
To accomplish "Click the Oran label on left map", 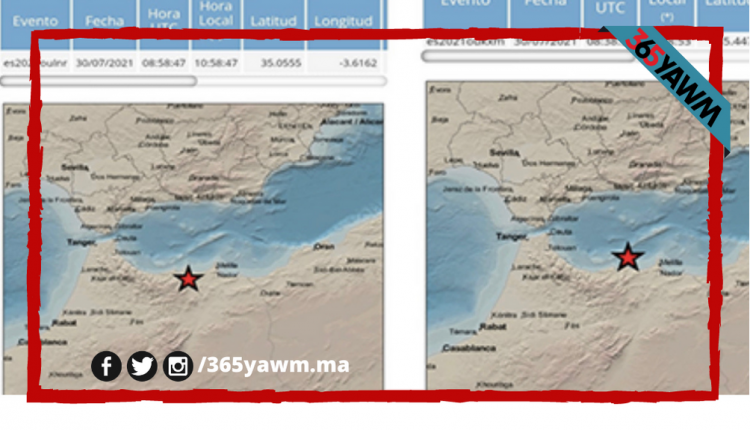I will coord(325,246).
